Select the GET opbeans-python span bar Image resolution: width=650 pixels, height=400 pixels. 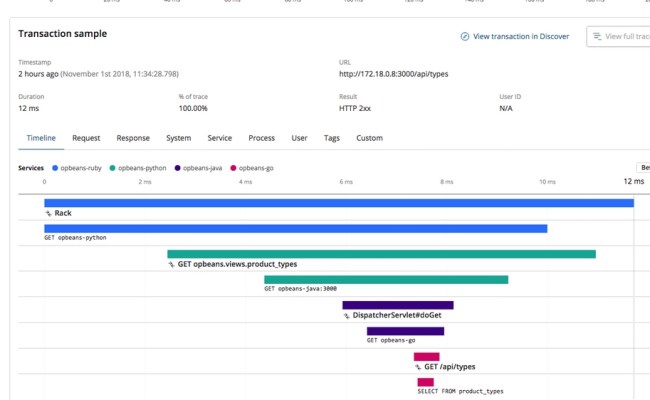(x=296, y=228)
